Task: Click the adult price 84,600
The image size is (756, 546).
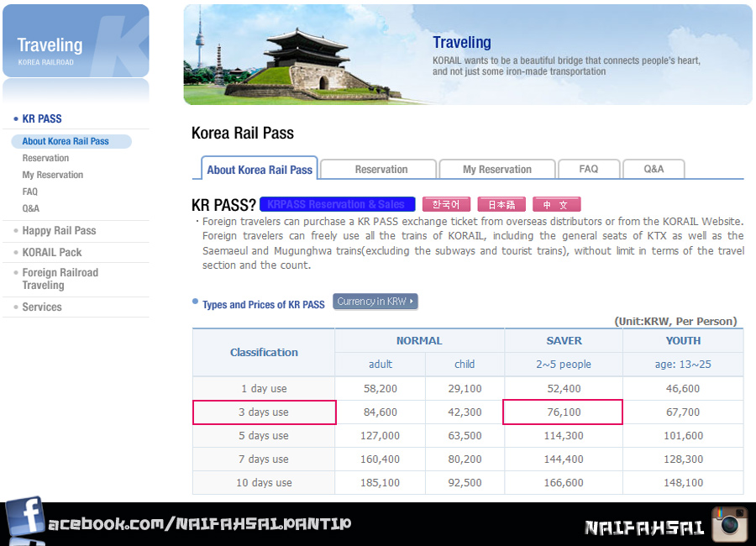Action: [x=380, y=412]
